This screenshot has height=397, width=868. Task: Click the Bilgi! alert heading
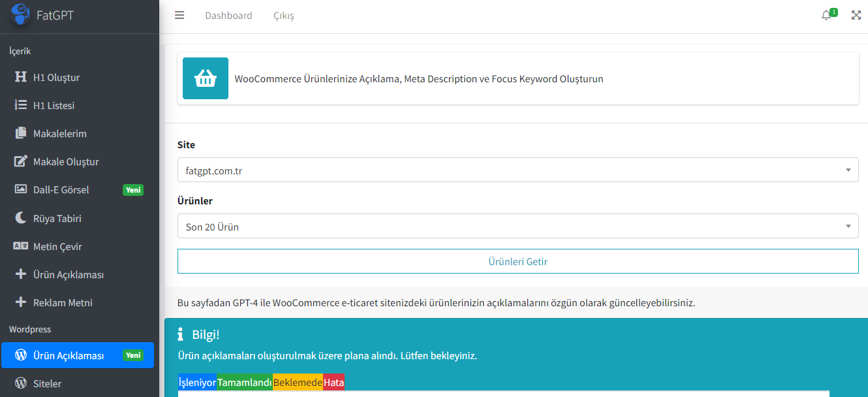[x=206, y=335]
